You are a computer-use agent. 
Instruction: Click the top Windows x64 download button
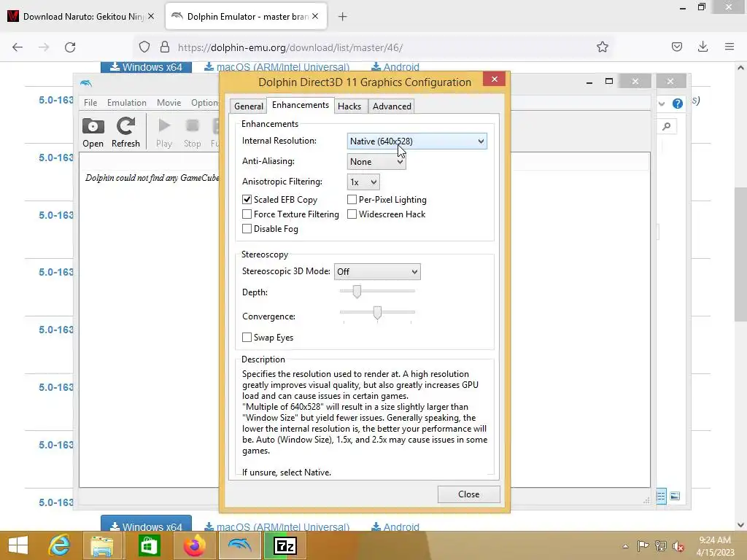(146, 67)
